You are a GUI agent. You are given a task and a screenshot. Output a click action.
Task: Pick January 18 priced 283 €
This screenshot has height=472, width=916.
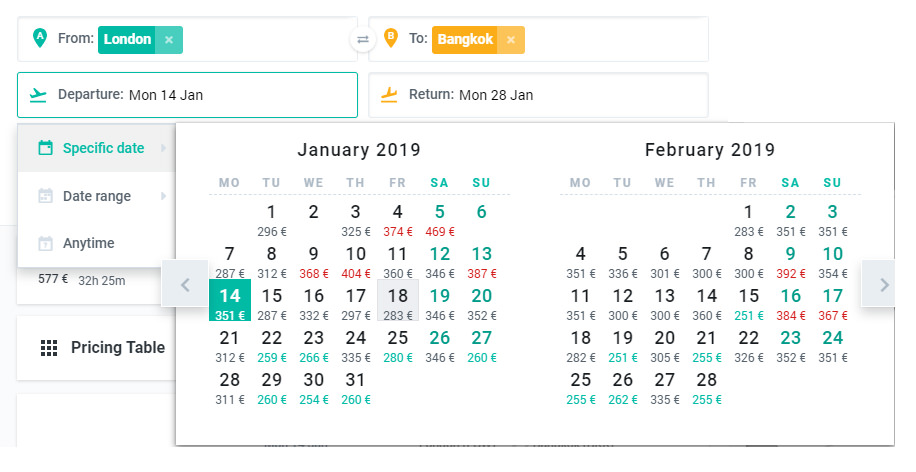click(398, 302)
